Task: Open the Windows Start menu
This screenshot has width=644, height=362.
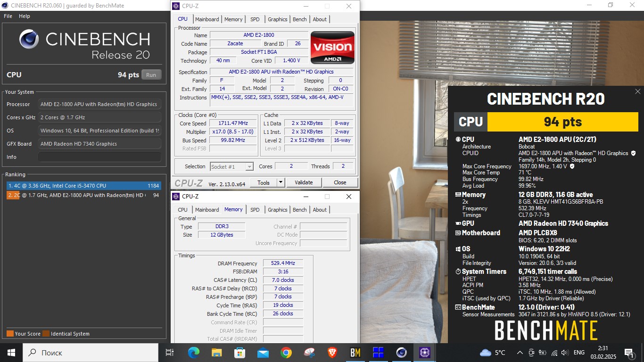Action: 11,353
